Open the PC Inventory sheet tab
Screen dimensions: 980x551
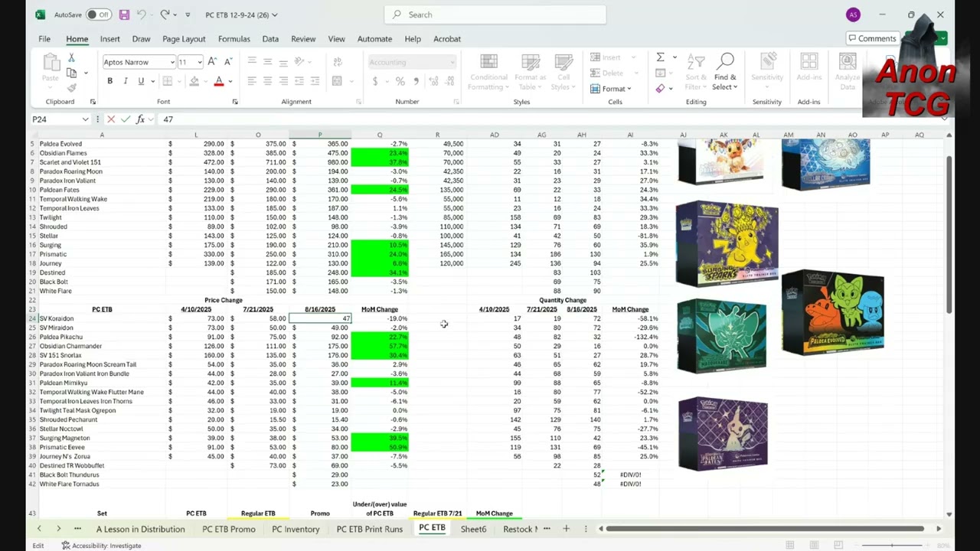point(296,529)
